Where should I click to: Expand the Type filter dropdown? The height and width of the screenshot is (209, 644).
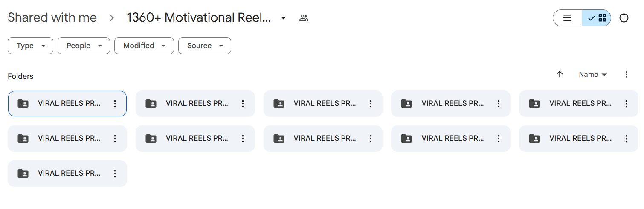[x=30, y=46]
